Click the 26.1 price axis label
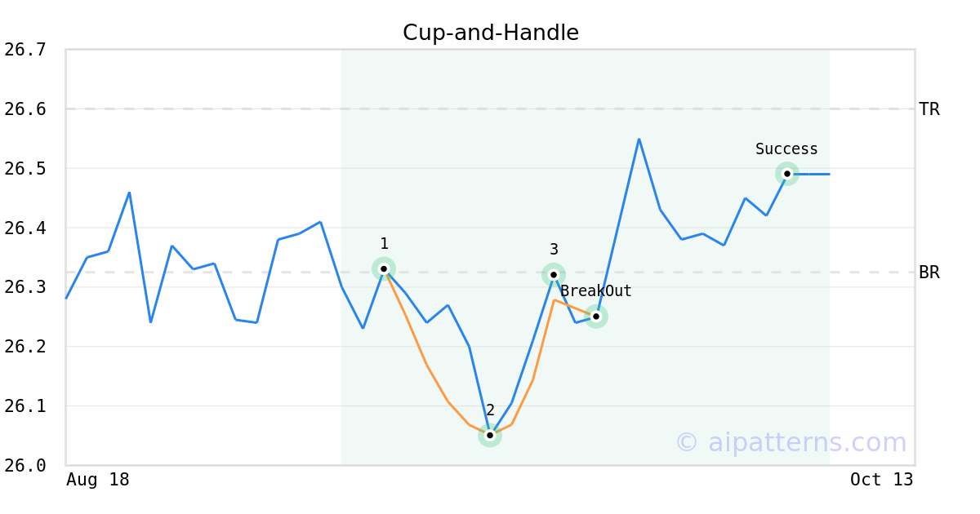The width and height of the screenshot is (980, 514). (24, 406)
